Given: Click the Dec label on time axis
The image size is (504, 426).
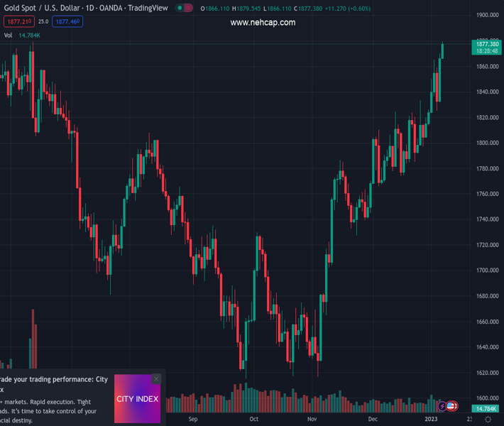Looking at the screenshot, I should pos(373,420).
